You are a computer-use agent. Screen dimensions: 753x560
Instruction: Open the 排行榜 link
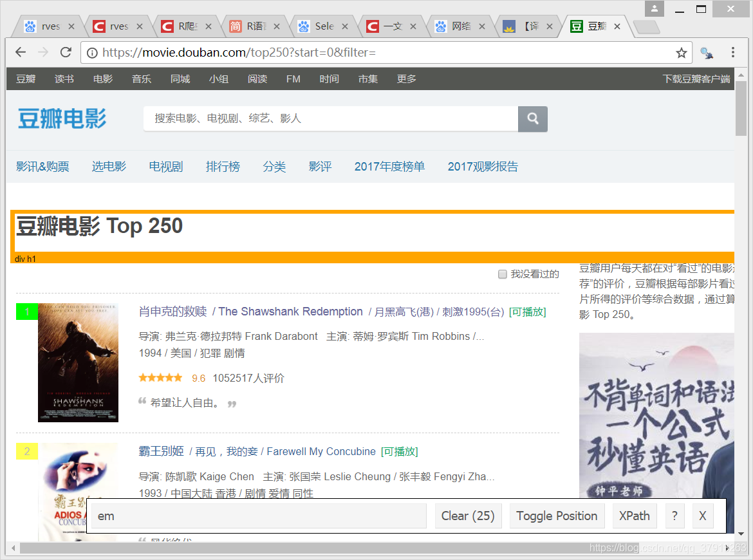click(223, 167)
